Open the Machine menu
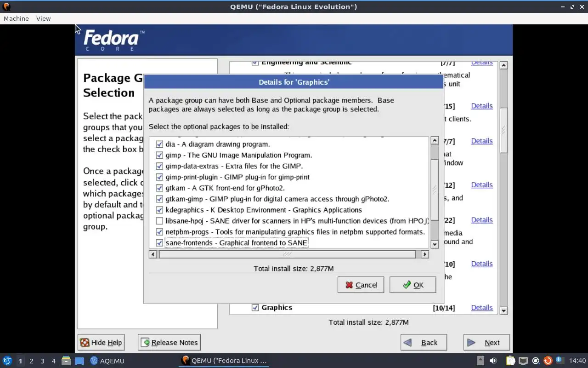Image resolution: width=588 pixels, height=368 pixels. (16, 18)
